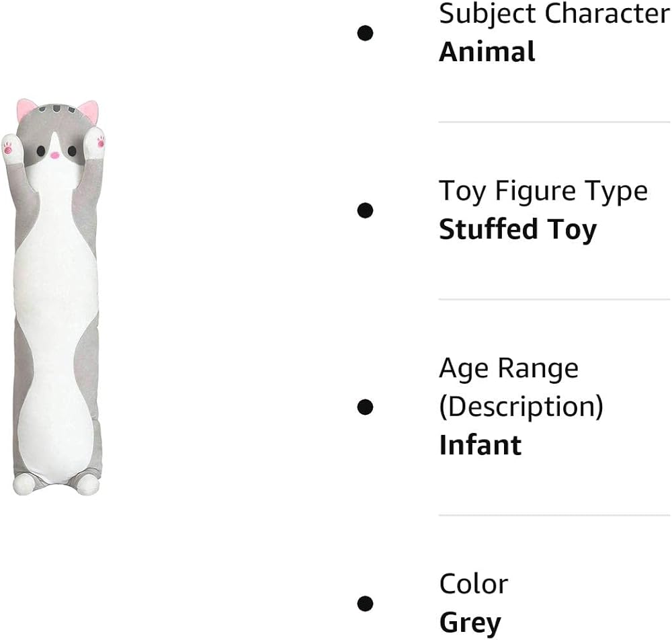This screenshot has width=672, height=640.
Task: Select the "Age Range (Description)" label
Action: click(x=521, y=387)
